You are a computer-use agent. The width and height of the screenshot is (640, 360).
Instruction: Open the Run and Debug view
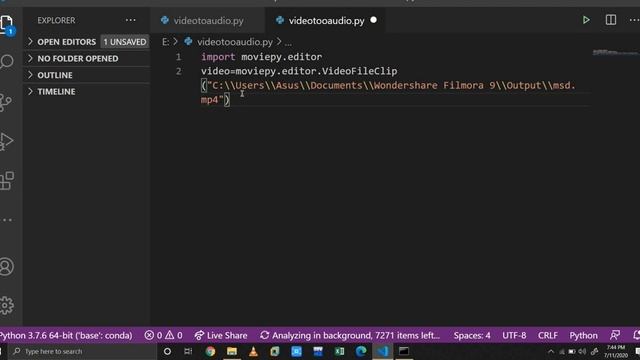pos(7,142)
